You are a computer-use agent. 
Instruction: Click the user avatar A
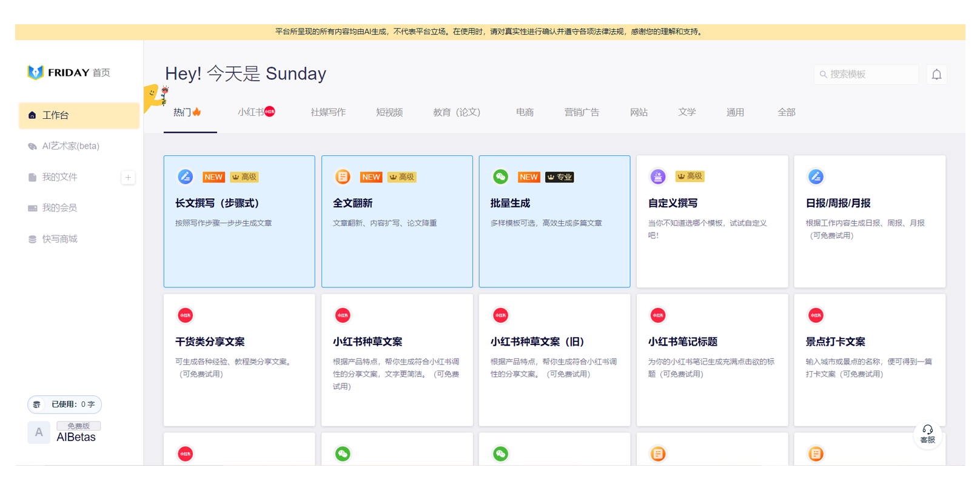point(39,432)
